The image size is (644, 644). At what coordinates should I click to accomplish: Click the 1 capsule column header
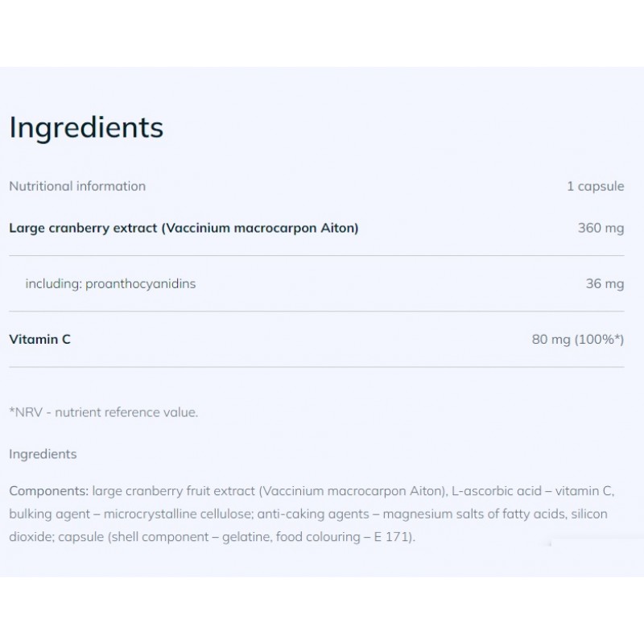click(595, 186)
